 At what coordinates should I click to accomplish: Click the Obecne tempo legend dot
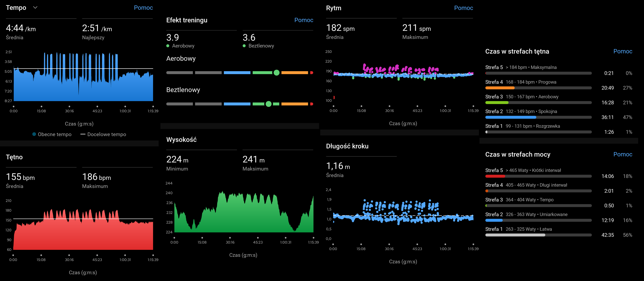tap(34, 134)
